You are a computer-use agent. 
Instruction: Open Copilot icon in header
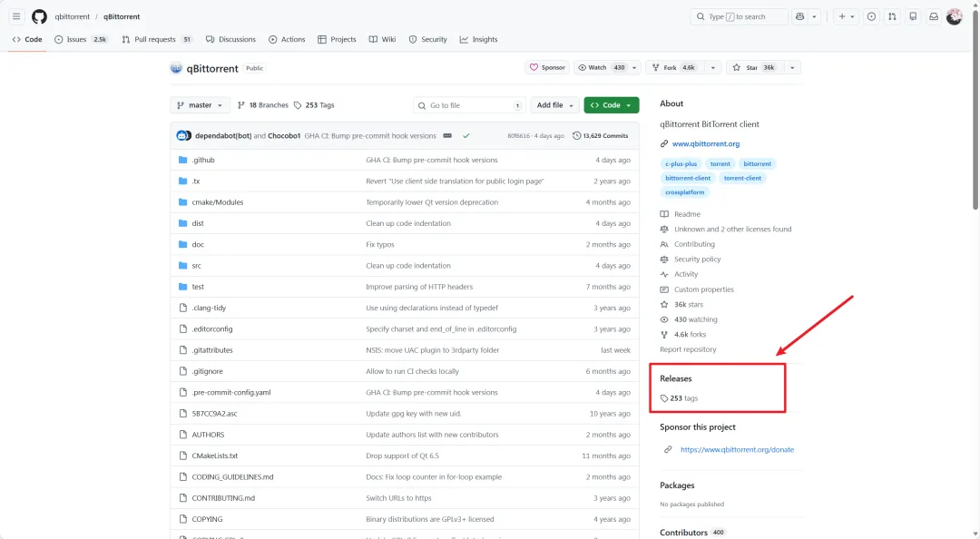[800, 17]
